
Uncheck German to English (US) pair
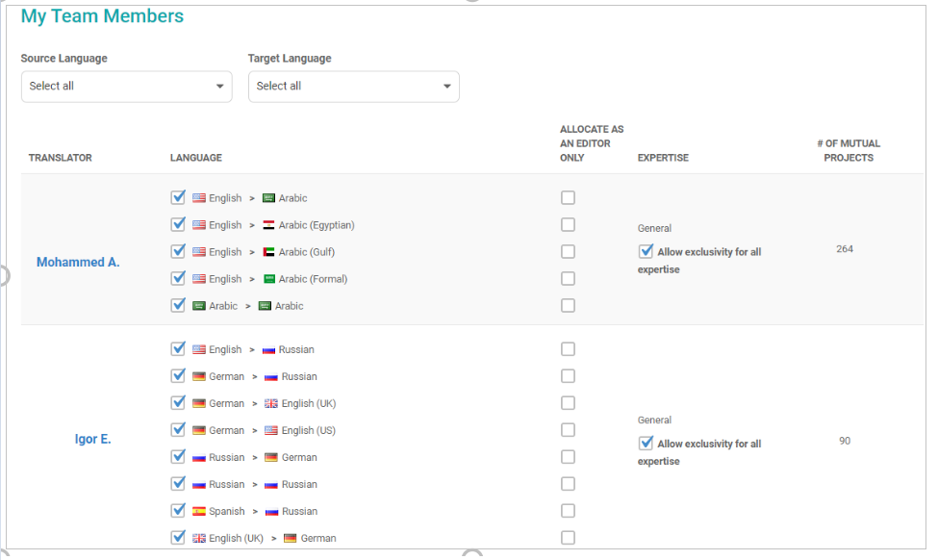point(178,429)
